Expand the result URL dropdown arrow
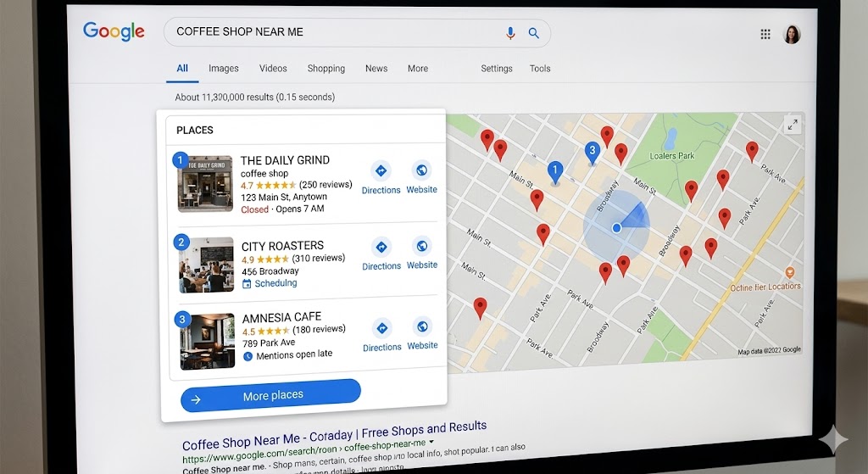Screen dimensions: 868x474 [431, 441]
